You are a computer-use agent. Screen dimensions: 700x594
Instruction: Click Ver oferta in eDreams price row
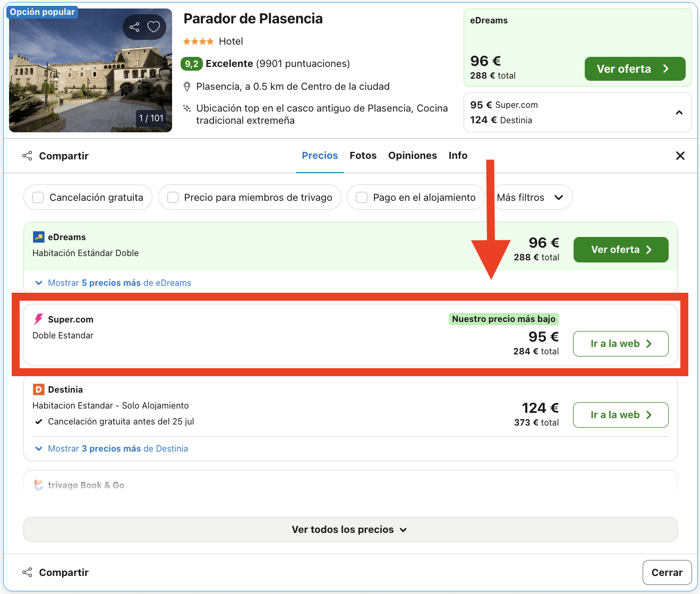pos(621,250)
